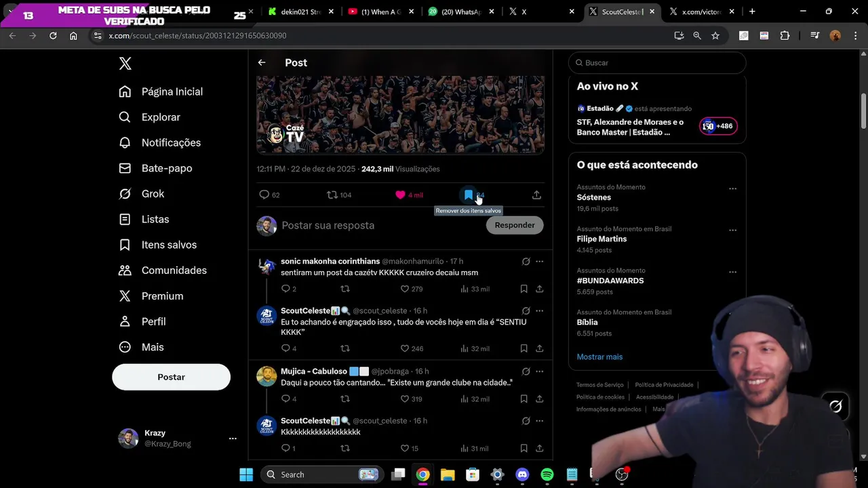Bookmark the Mujica - Cabuloso reply

click(x=524, y=399)
